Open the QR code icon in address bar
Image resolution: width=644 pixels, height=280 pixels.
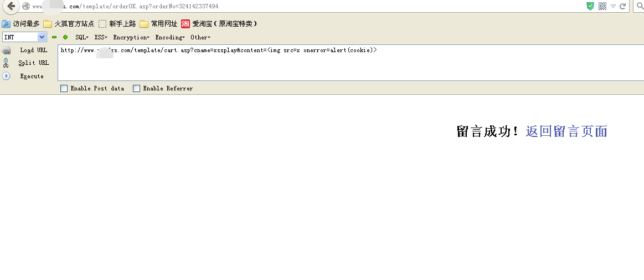602,6
